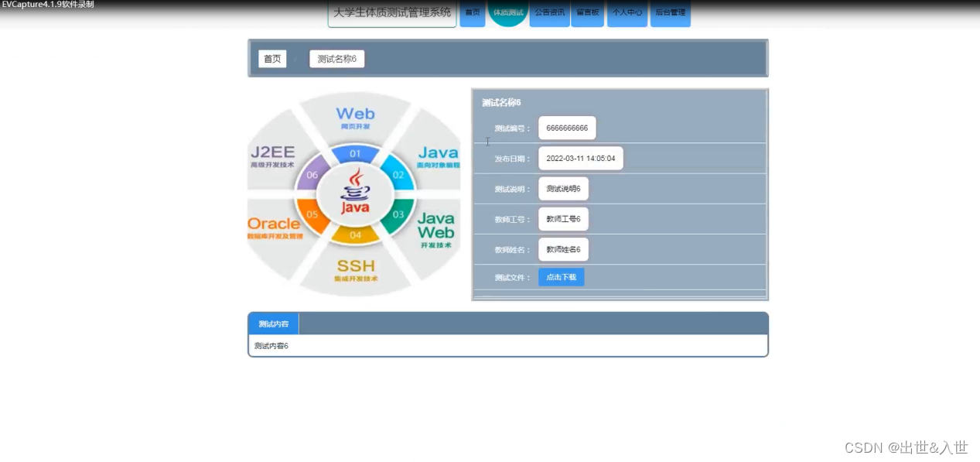Click the 测试文件： label
Screen dimensions: 980x462
click(x=514, y=278)
